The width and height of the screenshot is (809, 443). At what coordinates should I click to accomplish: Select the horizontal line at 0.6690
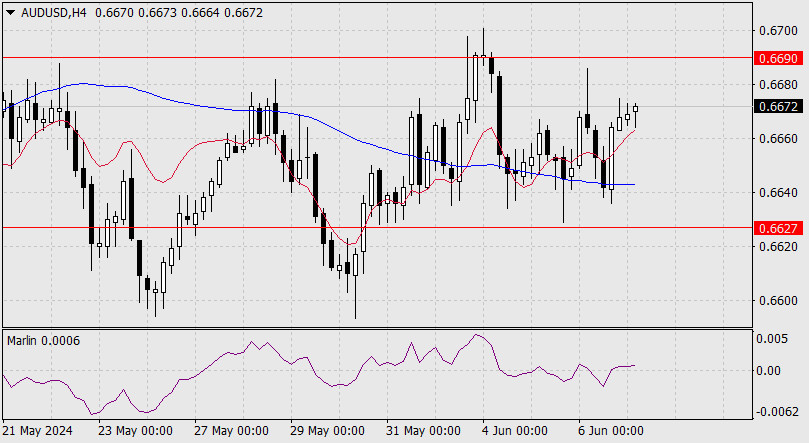point(300,58)
